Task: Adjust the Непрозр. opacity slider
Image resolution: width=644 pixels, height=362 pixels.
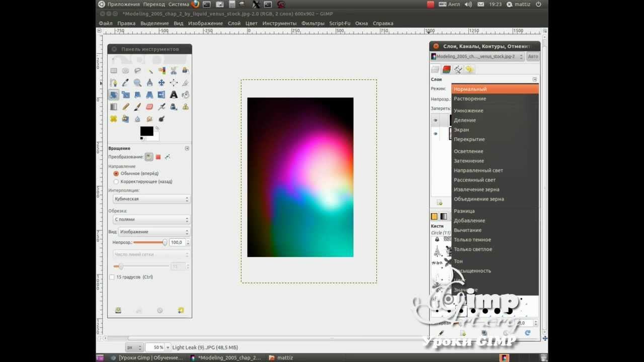Action: [150, 242]
